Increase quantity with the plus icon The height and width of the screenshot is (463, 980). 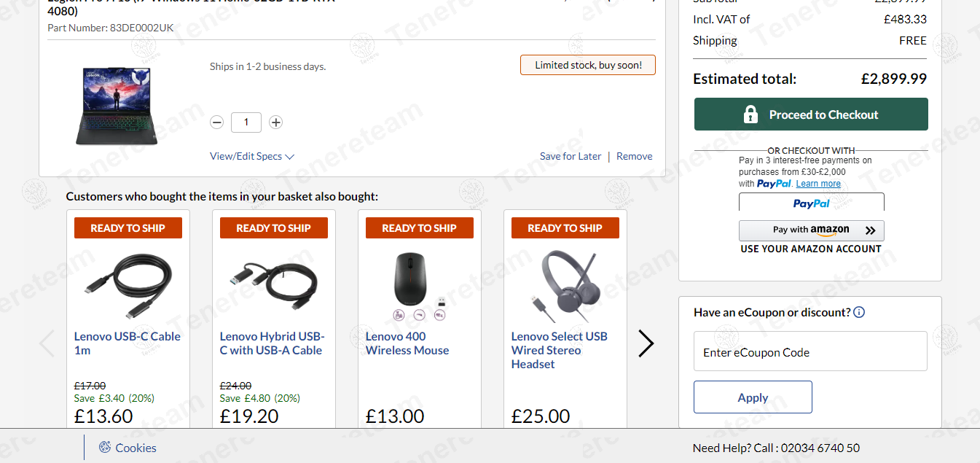click(275, 122)
